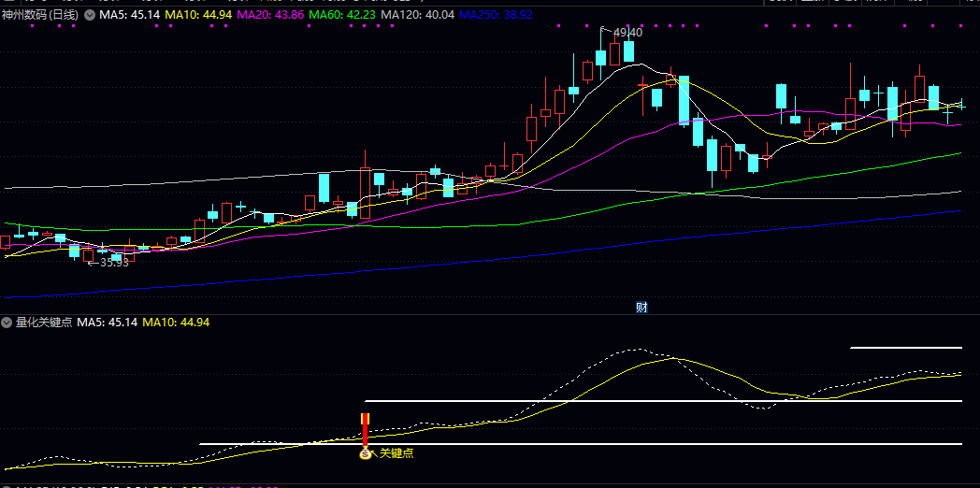
Task: Click the 35.93 low price label
Action: pyautogui.click(x=114, y=263)
